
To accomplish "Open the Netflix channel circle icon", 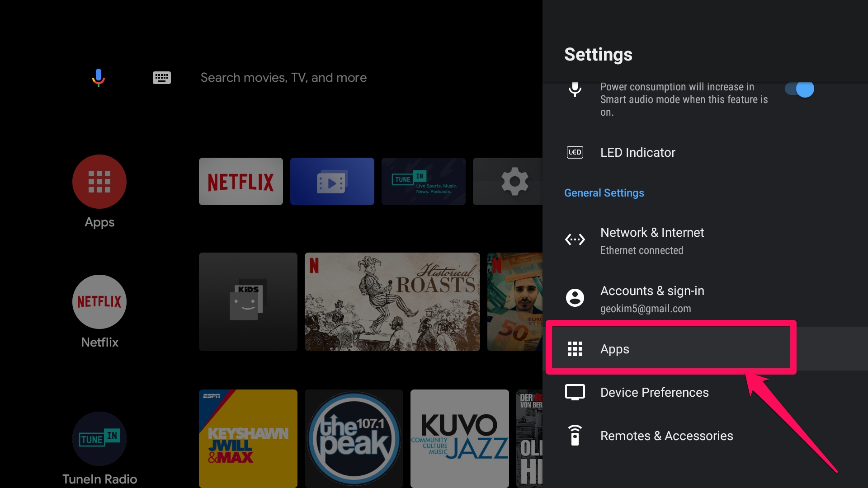I will (99, 302).
